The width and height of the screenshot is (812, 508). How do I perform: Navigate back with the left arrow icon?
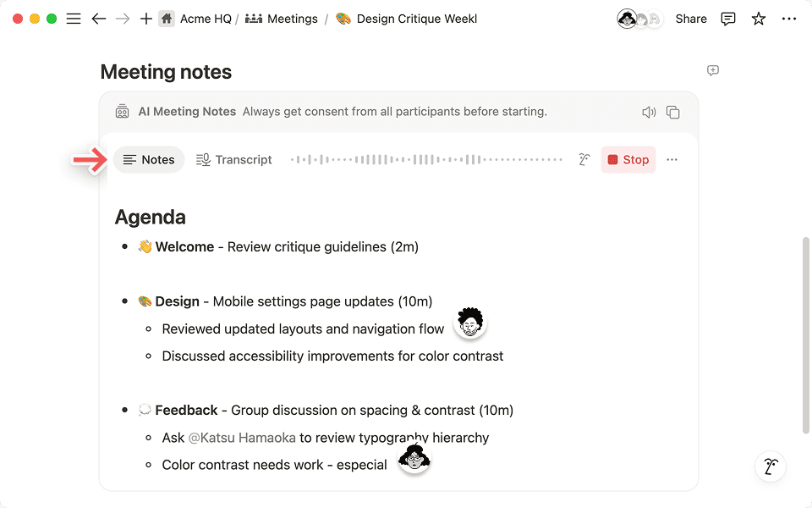pos(98,18)
